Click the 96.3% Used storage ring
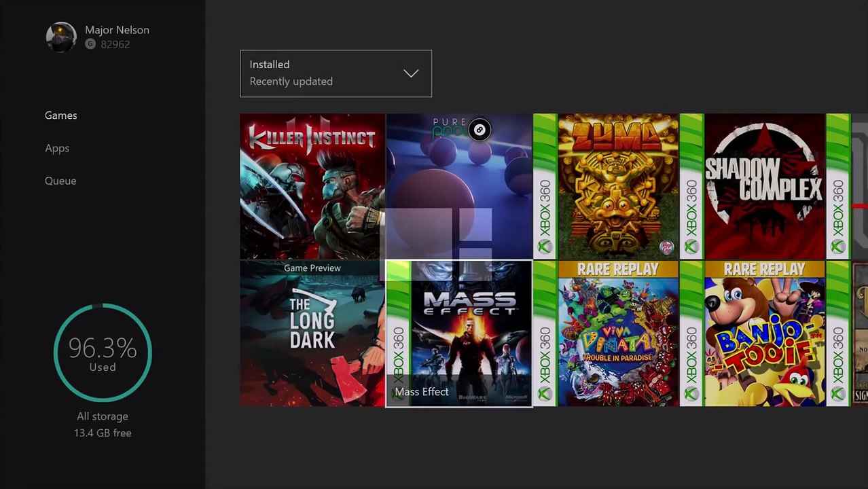 tap(103, 352)
